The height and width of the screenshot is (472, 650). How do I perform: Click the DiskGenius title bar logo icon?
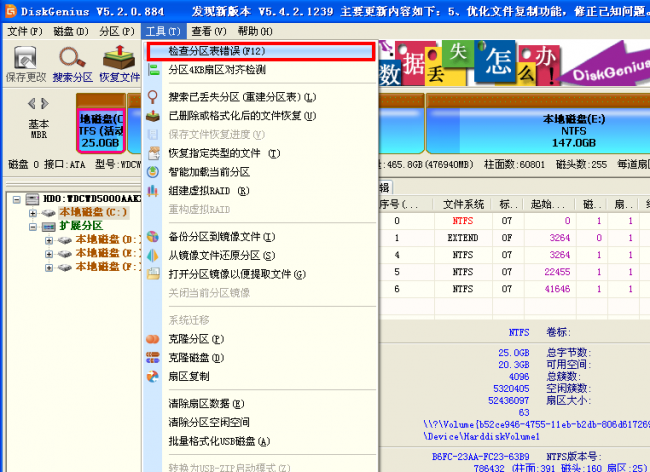pos(10,10)
